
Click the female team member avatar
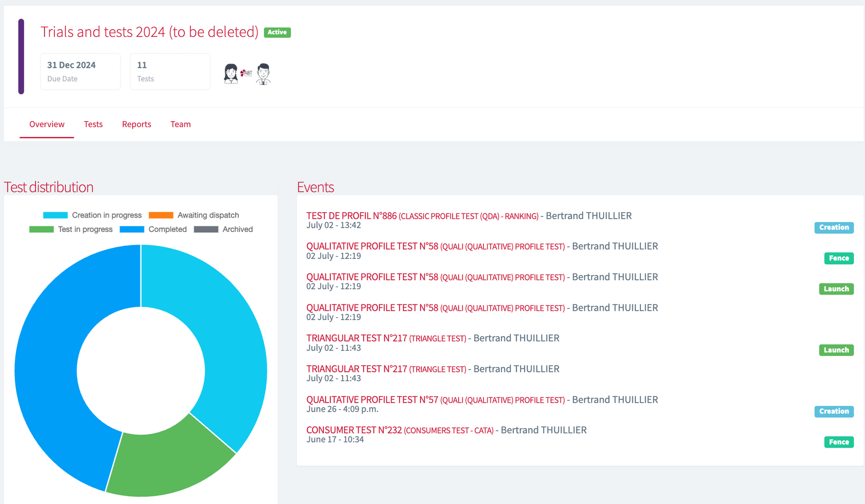tap(231, 73)
